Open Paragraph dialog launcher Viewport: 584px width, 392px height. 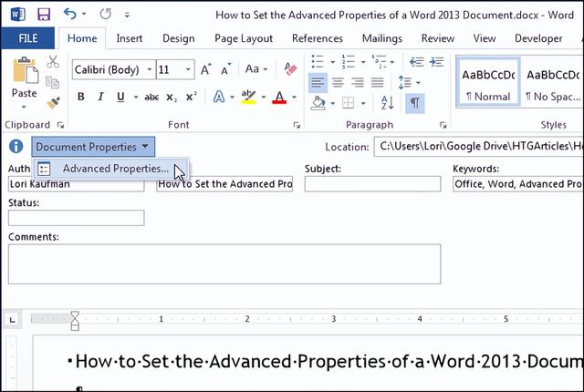[x=443, y=125]
